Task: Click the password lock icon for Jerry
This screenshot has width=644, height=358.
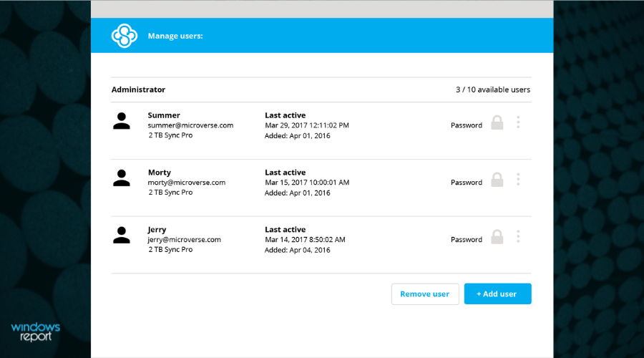Action: [497, 237]
